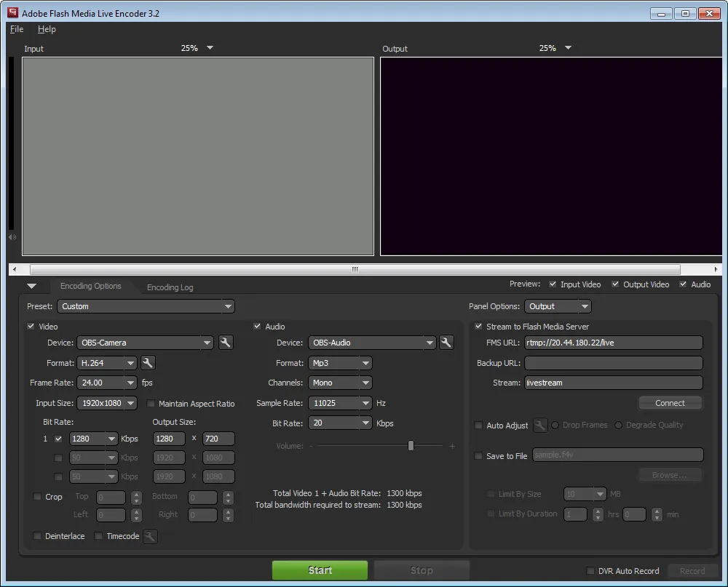
Task: Open Sample Rate 11025 dropdown
Action: [x=340, y=403]
